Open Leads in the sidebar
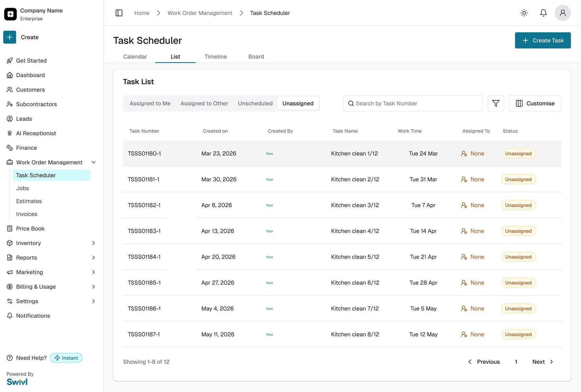 [24, 119]
